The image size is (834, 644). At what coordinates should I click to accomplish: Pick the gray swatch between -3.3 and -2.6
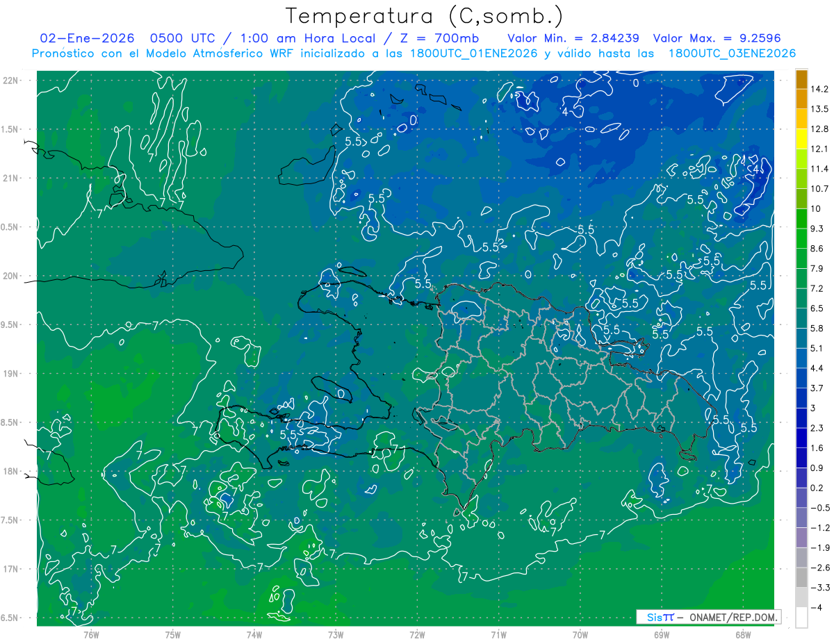[801, 577]
